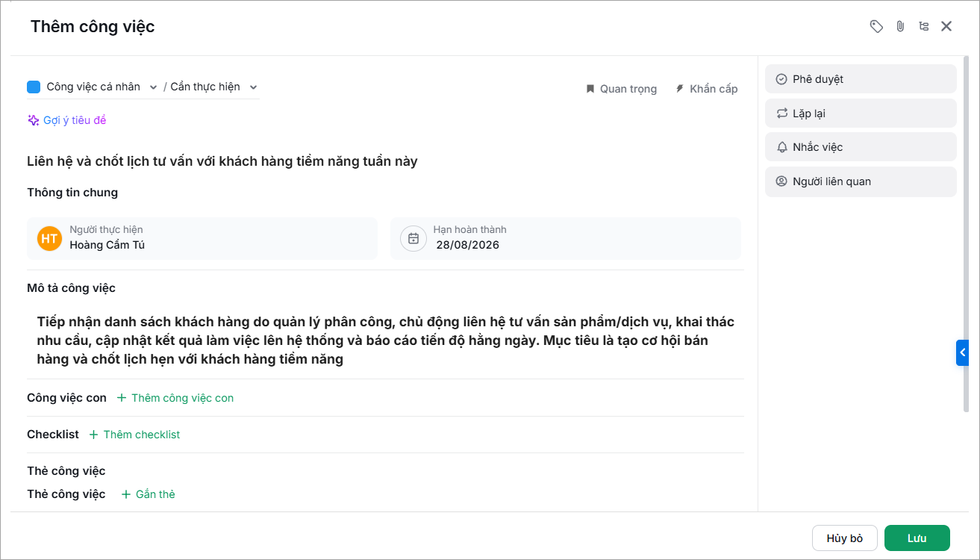
Task: Click the plus icon for Thêm checklist
Action: 93,435
